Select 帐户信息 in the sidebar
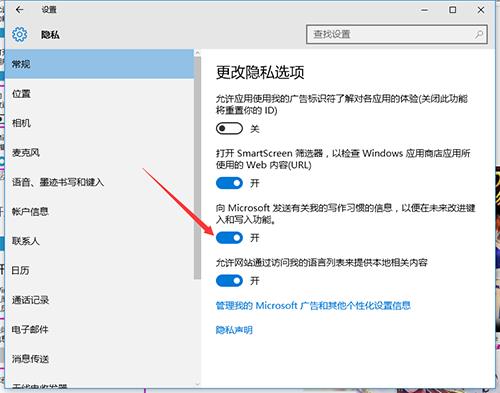The width and height of the screenshot is (500, 393). [99, 211]
